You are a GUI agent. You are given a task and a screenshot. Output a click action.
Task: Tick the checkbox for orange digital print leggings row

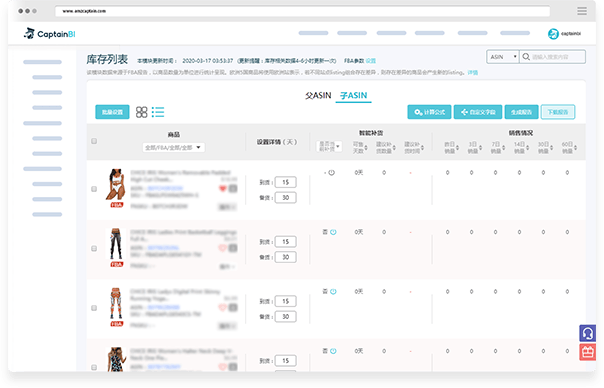click(x=94, y=308)
